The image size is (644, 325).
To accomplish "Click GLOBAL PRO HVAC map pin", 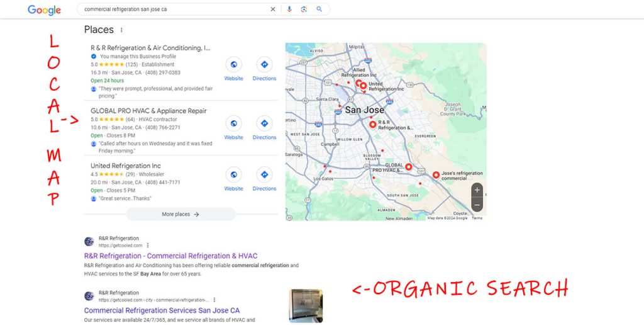I will tap(408, 167).
